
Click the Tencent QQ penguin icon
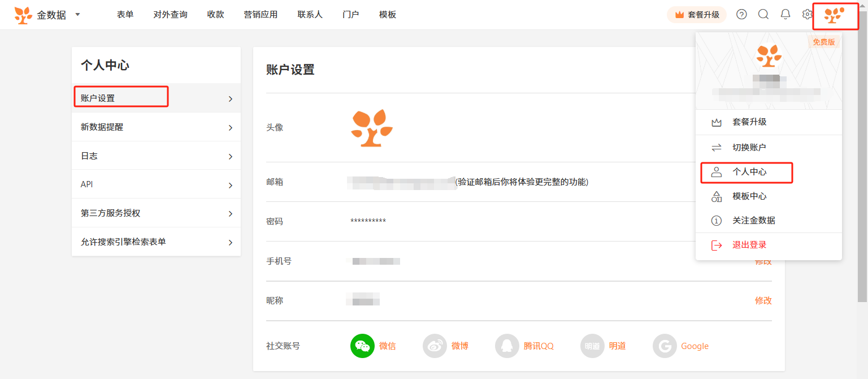click(507, 346)
